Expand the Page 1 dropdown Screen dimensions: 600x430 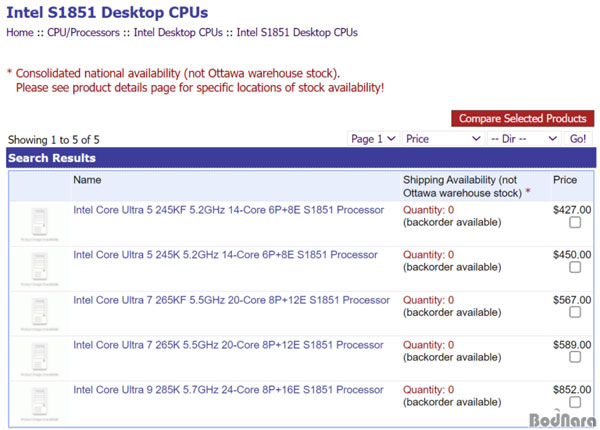pyautogui.click(x=373, y=138)
